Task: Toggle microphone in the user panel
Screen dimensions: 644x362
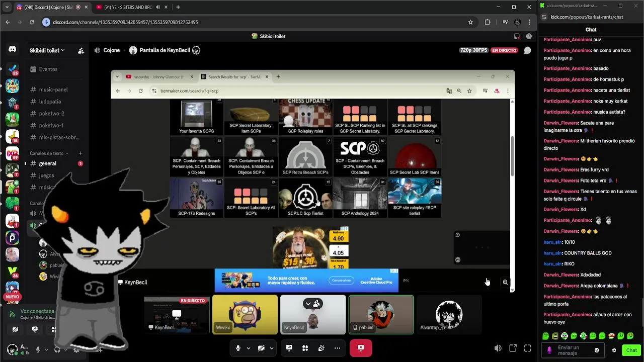Action: click(x=38, y=349)
